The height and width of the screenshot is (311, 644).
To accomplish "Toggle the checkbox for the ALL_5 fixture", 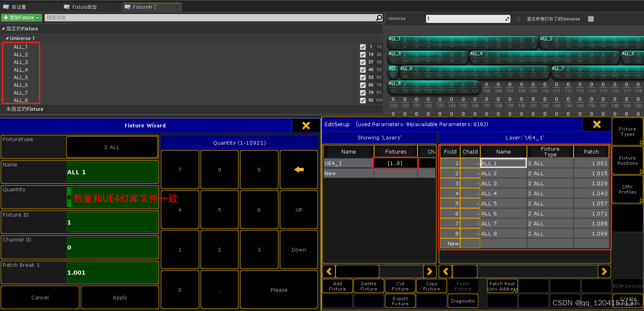I will point(363,77).
